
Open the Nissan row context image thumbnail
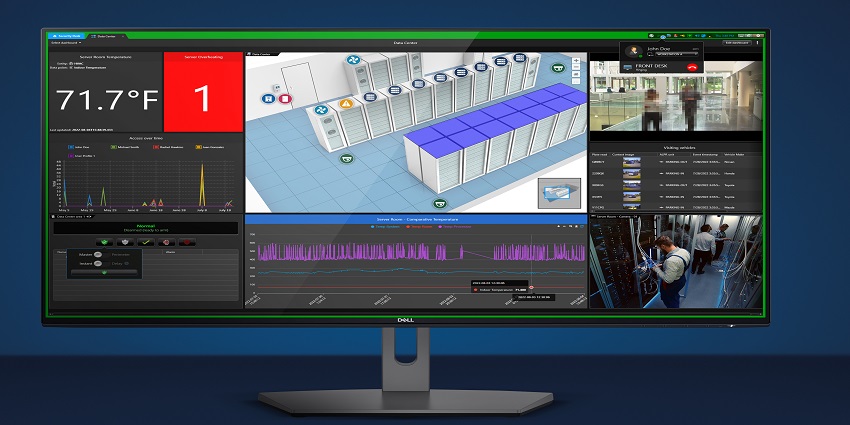pyautogui.click(x=632, y=162)
